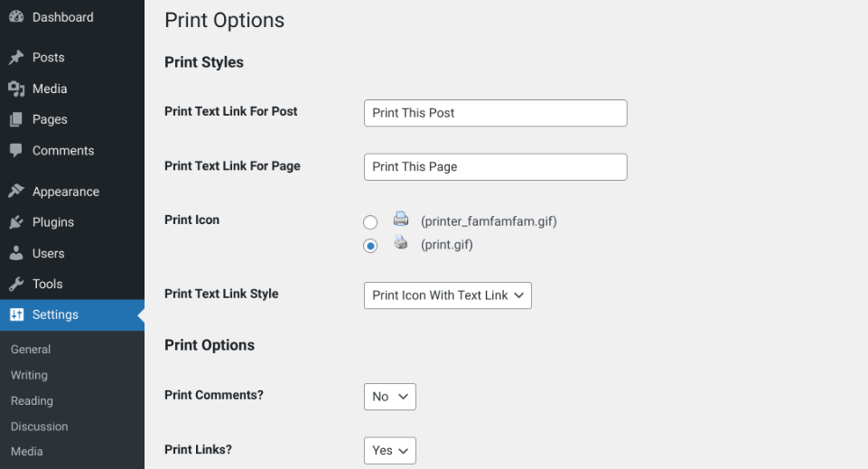Open the Reading settings link
This screenshot has width=868, height=469.
[x=32, y=401]
